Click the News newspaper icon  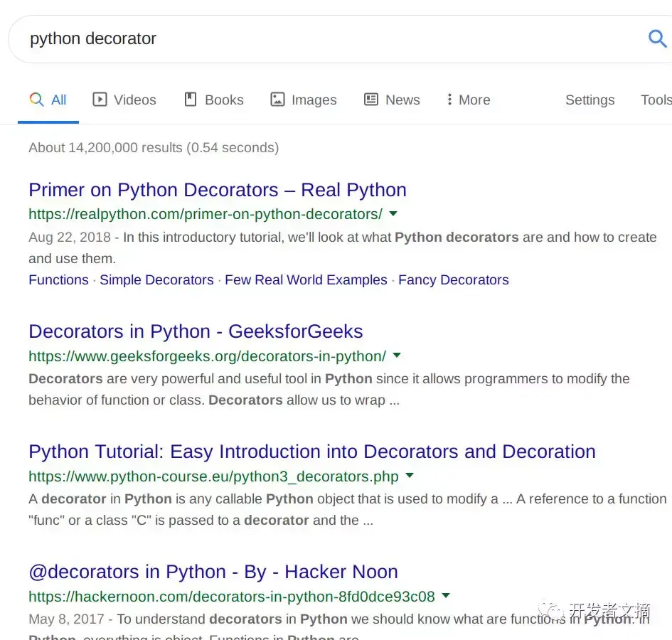coord(370,100)
